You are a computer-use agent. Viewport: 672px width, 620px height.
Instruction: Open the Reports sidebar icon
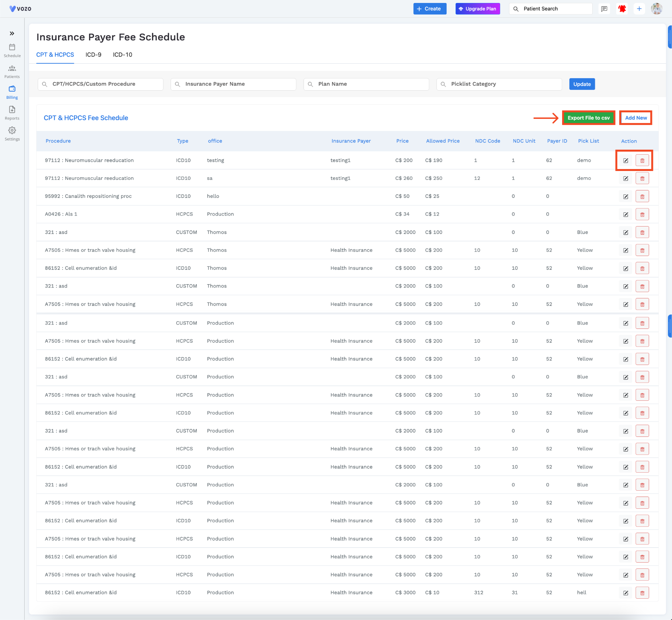12,113
